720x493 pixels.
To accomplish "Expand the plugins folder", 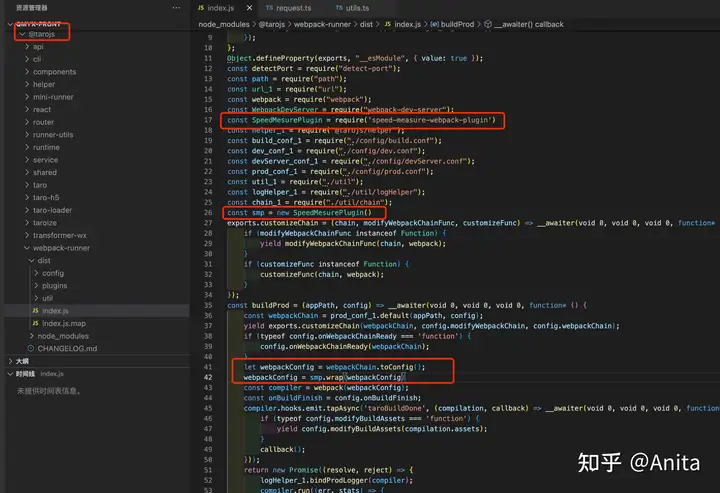I will coord(36,286).
